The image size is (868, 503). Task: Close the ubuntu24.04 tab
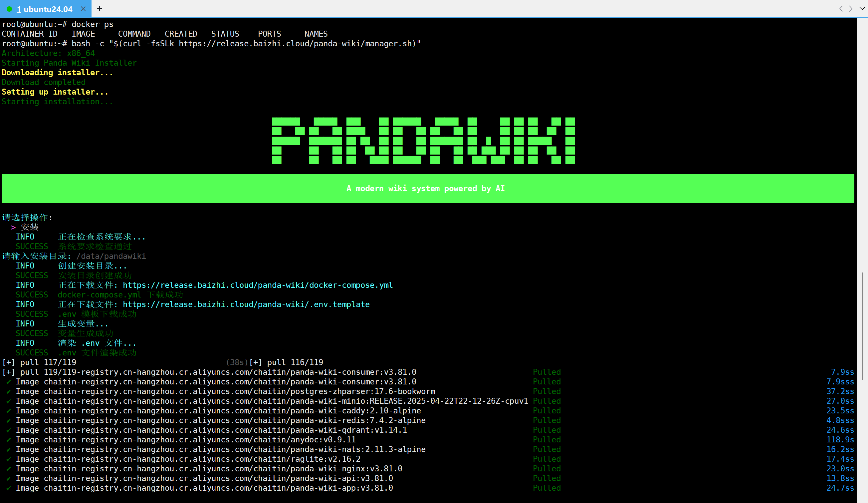(83, 9)
